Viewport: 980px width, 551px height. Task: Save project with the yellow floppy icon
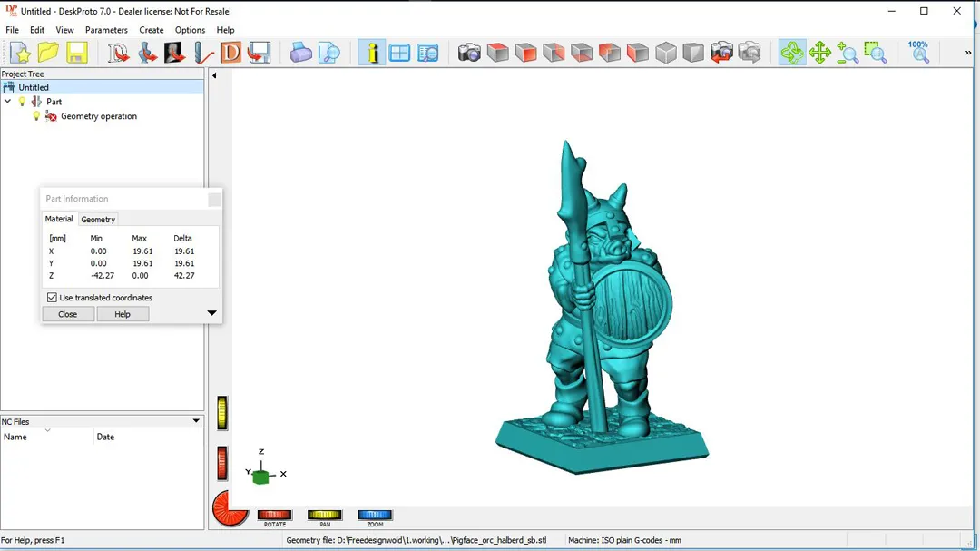click(76, 54)
